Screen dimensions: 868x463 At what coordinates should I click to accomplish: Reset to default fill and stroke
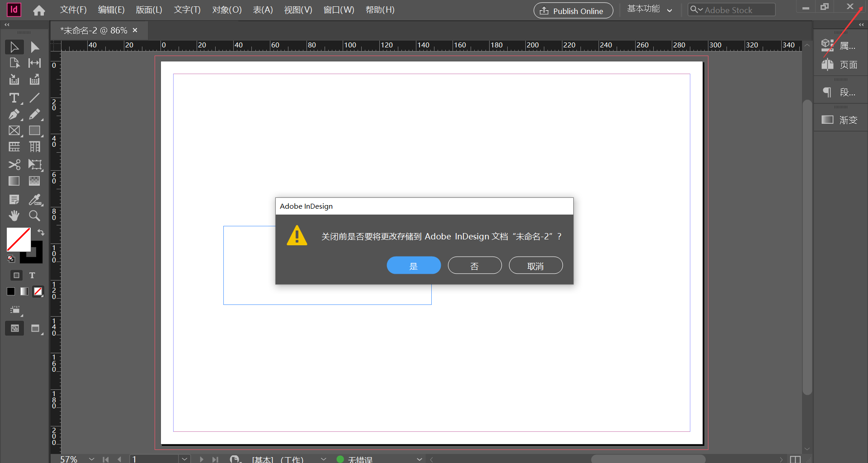click(11, 259)
